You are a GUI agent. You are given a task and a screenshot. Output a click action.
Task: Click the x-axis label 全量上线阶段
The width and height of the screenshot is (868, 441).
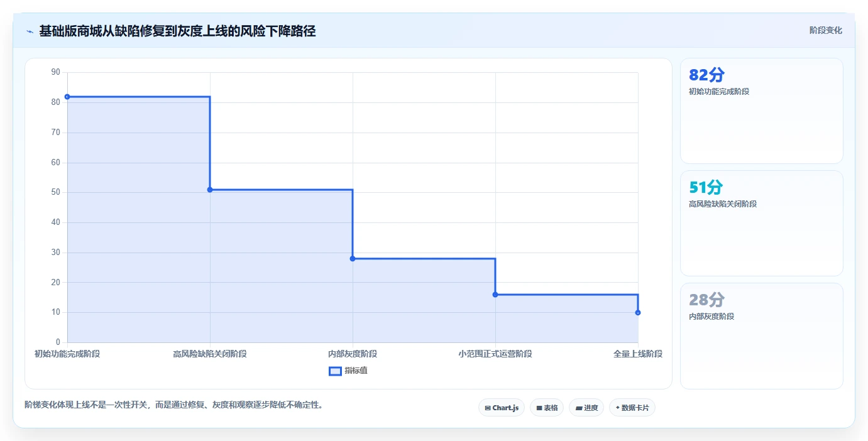click(x=638, y=354)
